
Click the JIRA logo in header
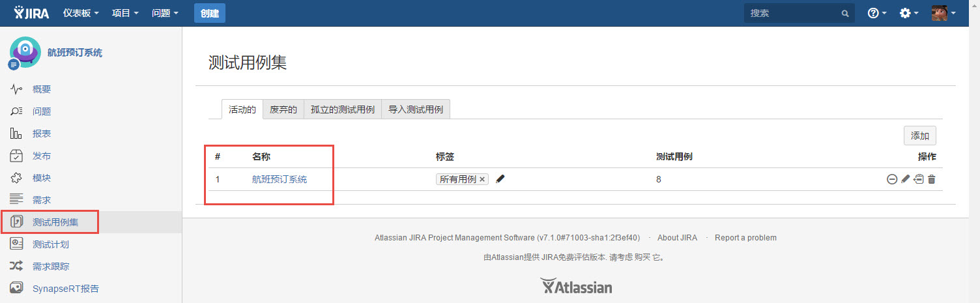click(x=31, y=13)
